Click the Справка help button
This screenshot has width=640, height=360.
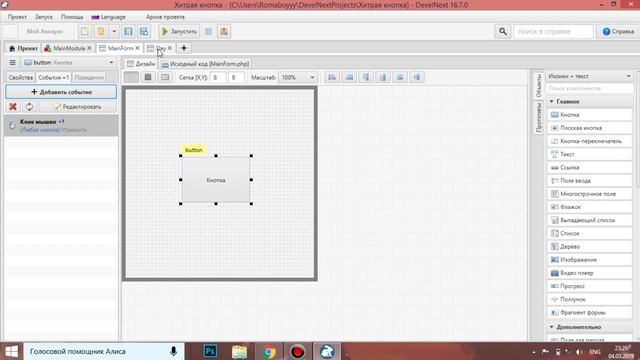point(618,31)
